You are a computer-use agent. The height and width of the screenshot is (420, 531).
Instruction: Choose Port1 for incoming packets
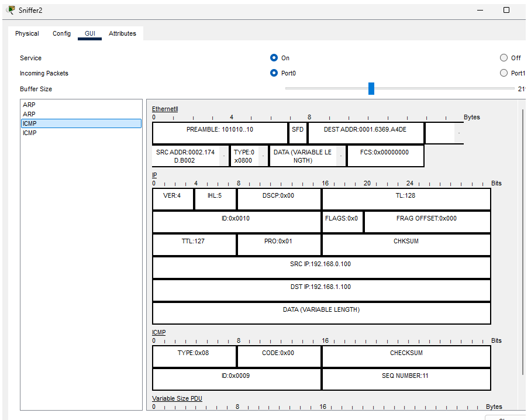tap(504, 73)
